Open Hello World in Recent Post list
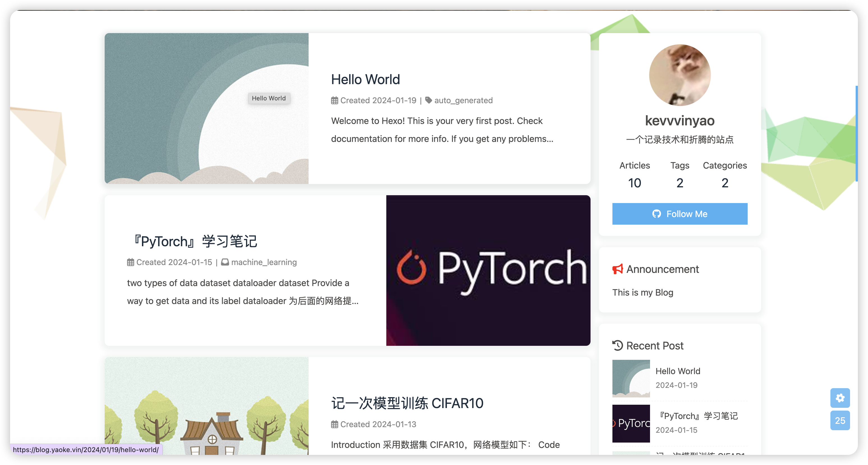Screen dimensions: 868x465 click(678, 371)
